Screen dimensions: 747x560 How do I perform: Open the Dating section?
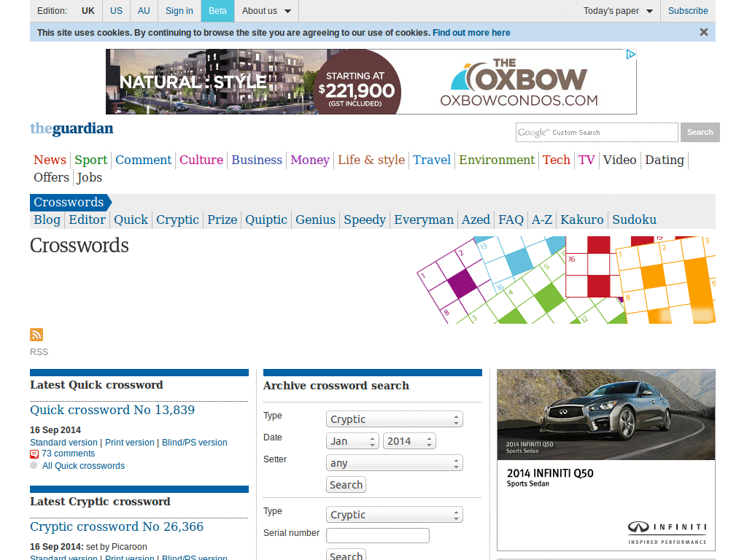[x=665, y=160]
